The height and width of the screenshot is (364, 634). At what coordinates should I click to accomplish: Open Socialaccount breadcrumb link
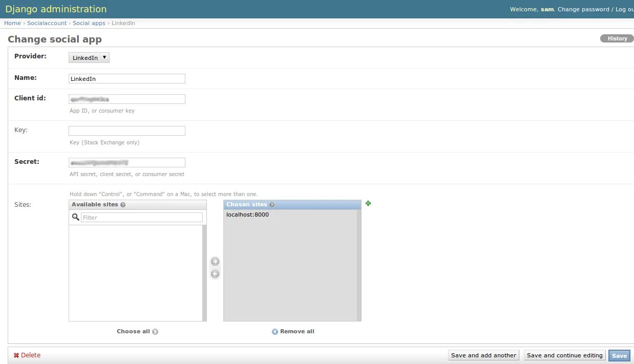47,23
